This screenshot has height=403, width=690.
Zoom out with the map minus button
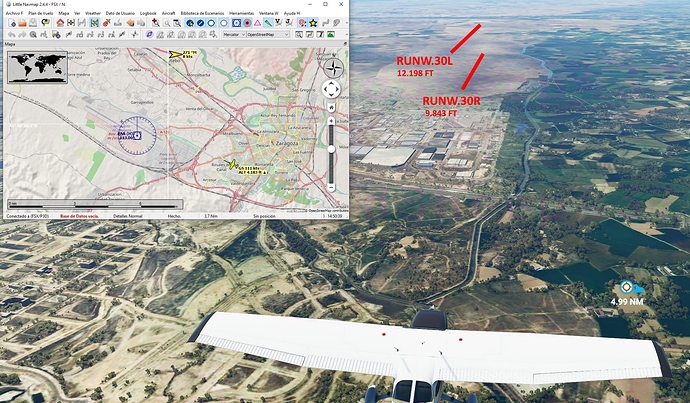(331, 187)
